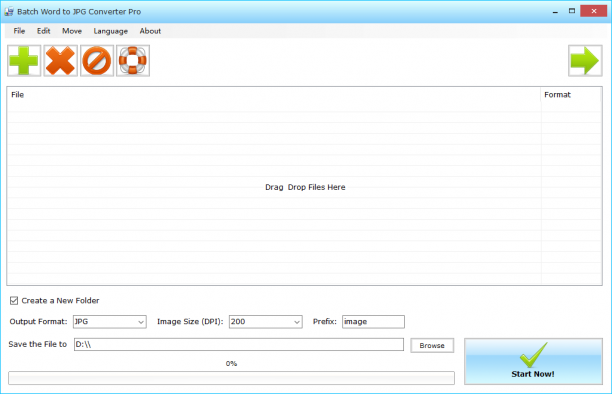
Task: Click the green plus Add Files icon
Action: (x=24, y=61)
